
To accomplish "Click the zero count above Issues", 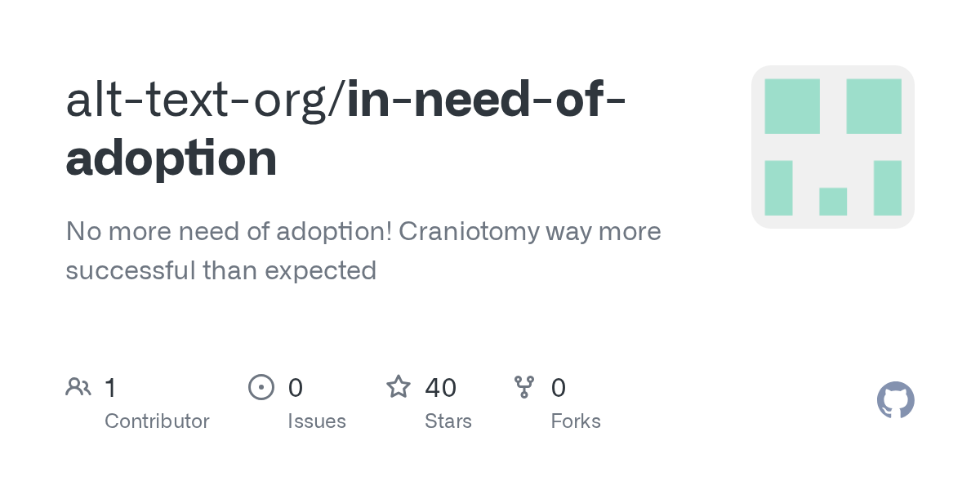I will pyautogui.click(x=296, y=387).
